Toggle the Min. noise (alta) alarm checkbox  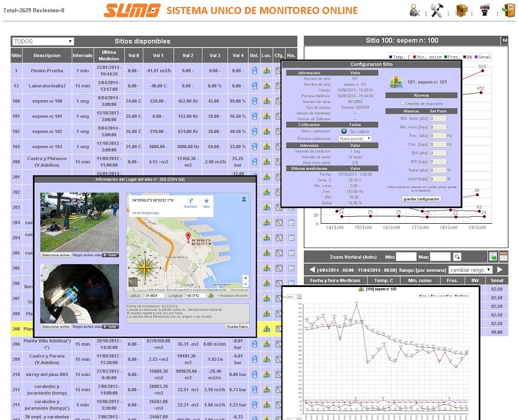coord(391,118)
